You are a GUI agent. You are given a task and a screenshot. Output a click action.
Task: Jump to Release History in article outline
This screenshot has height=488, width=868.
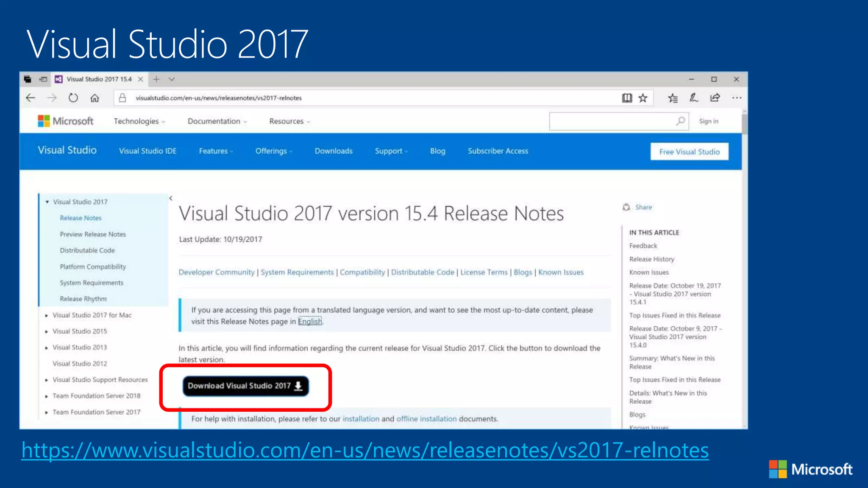[651, 259]
